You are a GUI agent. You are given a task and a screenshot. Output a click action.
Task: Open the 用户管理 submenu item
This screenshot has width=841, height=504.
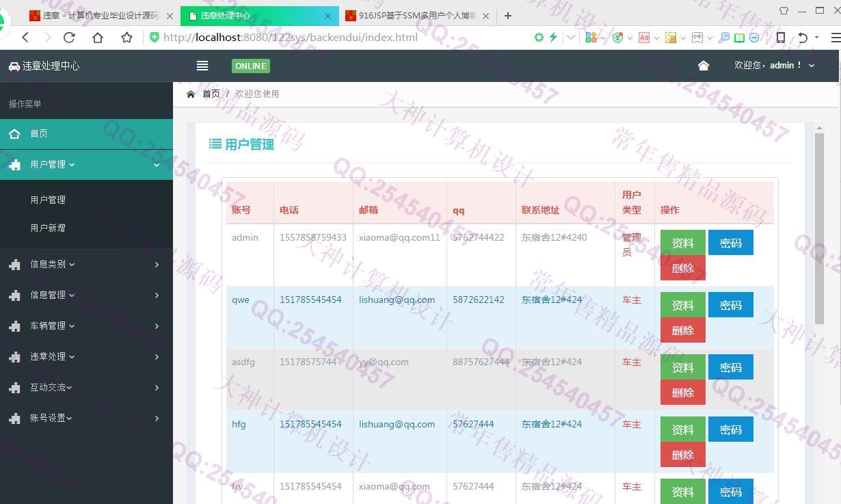[48, 200]
